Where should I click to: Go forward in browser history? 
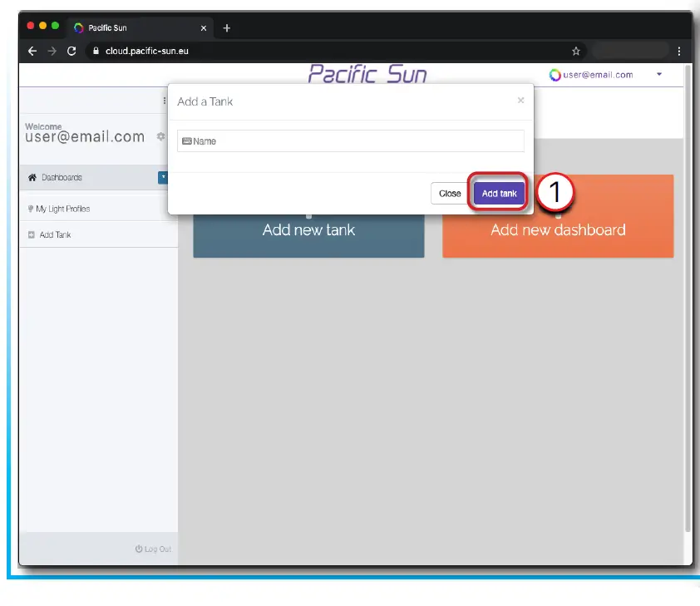[52, 52]
